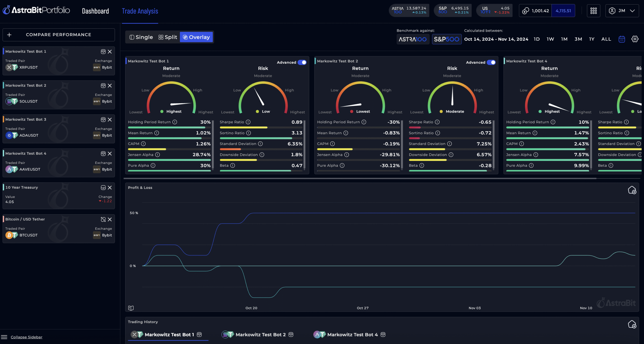Open the apps grid menu icon

coord(593,11)
